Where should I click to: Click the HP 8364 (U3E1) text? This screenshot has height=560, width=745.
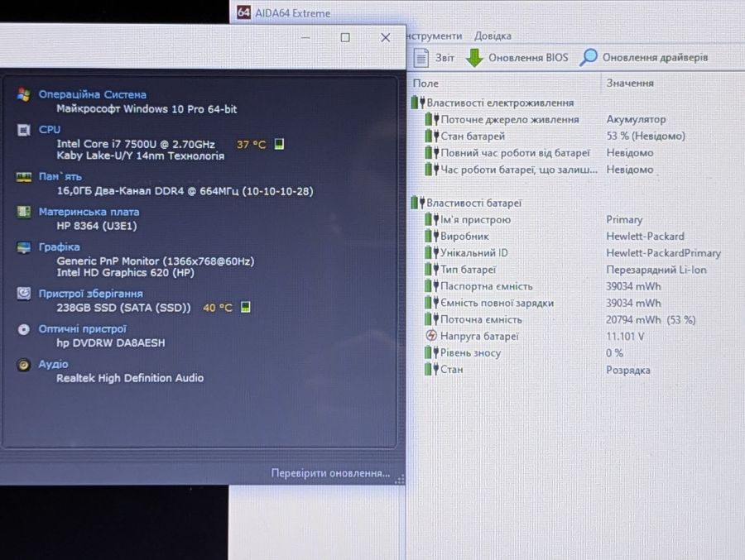(x=97, y=226)
